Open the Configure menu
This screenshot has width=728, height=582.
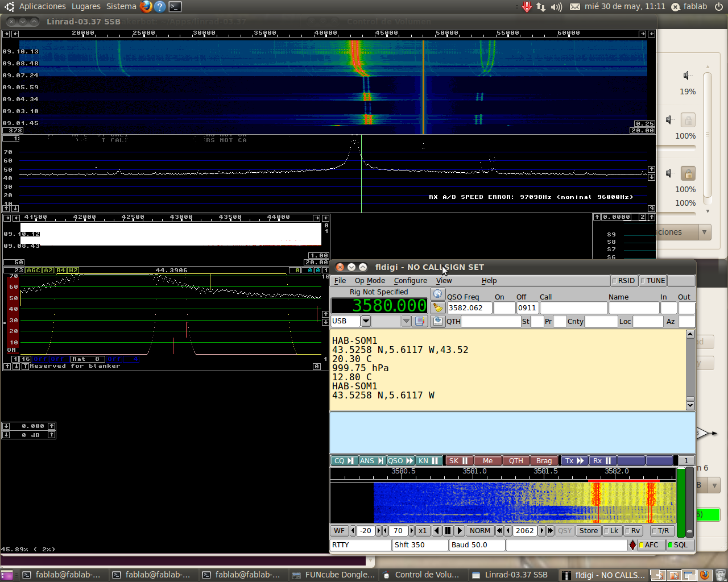tap(410, 281)
